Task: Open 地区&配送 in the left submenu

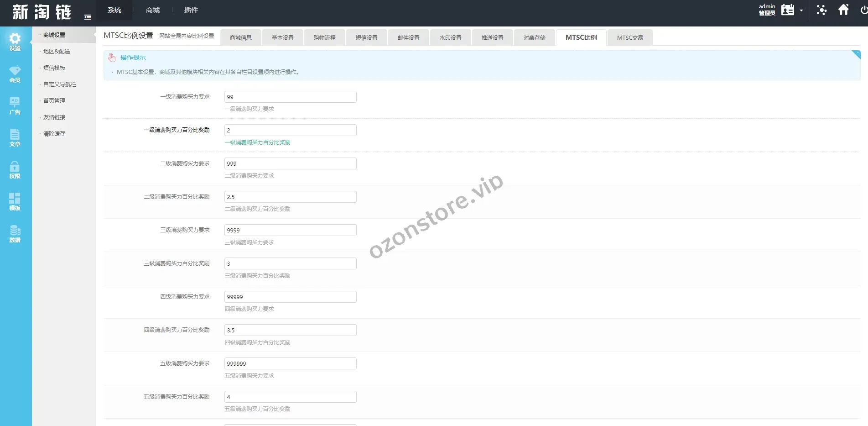Action: pos(57,52)
